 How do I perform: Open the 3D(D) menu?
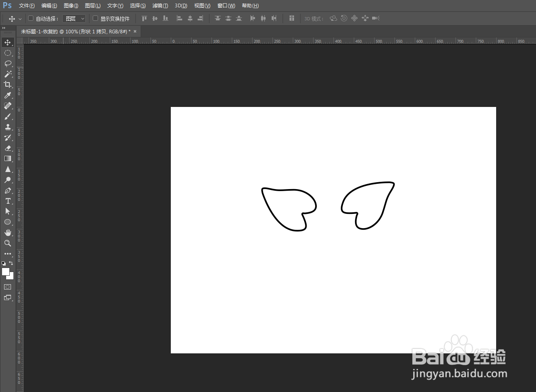click(181, 6)
